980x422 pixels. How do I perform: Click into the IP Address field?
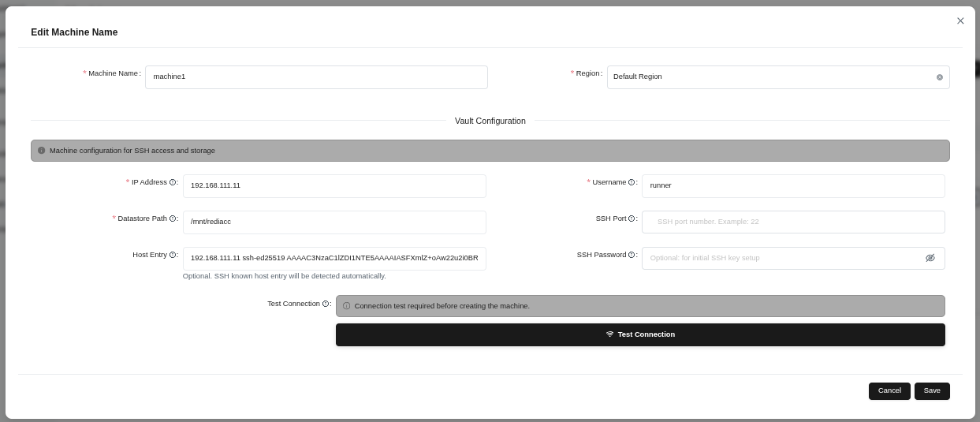pyautogui.click(x=334, y=186)
